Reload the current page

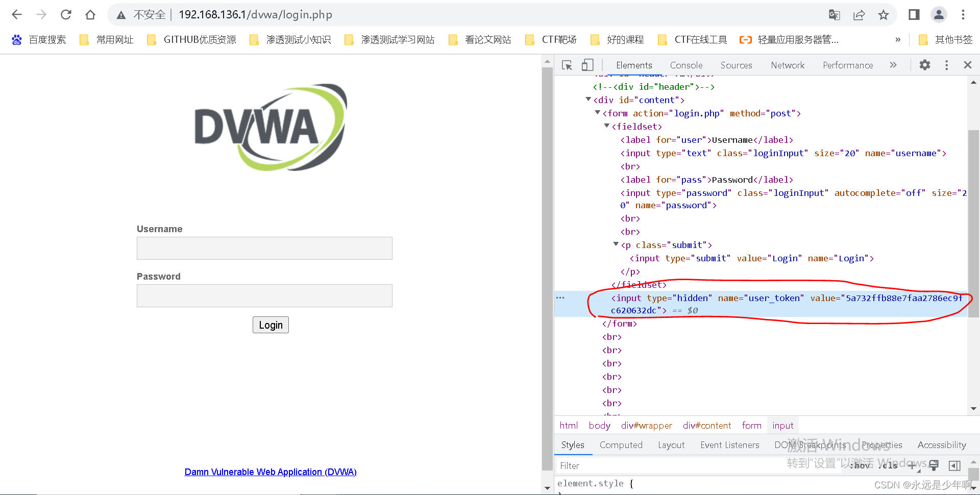(66, 15)
